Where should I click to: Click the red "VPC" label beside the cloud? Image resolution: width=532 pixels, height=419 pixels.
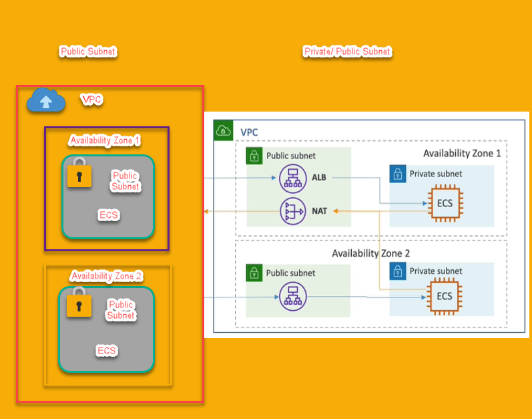91,100
